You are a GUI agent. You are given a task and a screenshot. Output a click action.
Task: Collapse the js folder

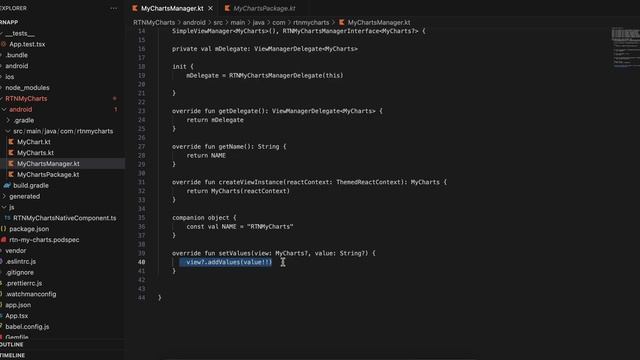pos(11,207)
